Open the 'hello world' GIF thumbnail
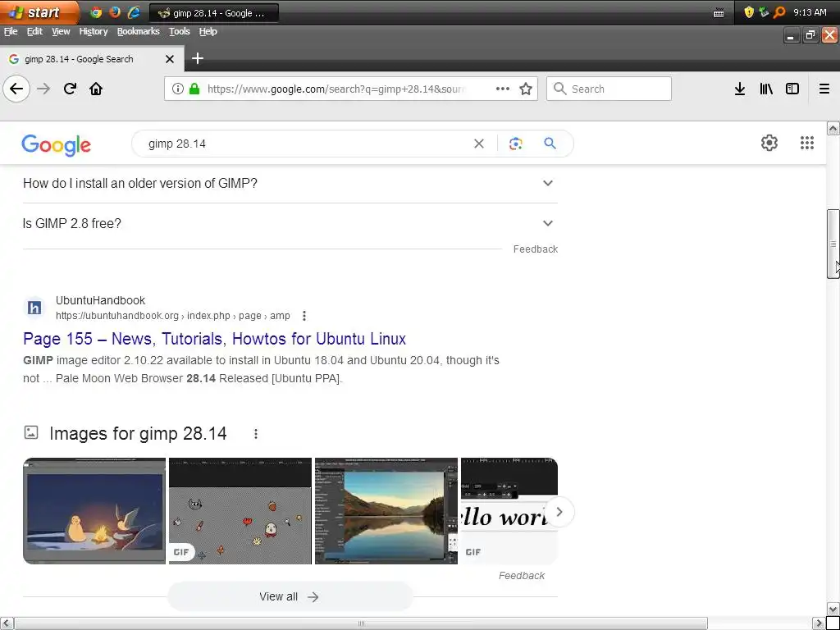The image size is (840, 630). click(x=509, y=511)
